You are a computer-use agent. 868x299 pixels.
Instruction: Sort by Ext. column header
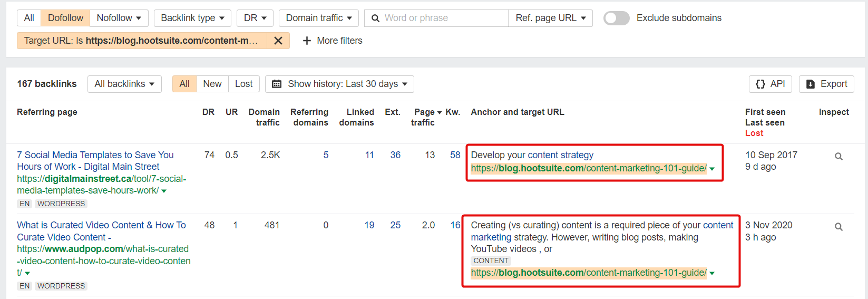click(393, 112)
